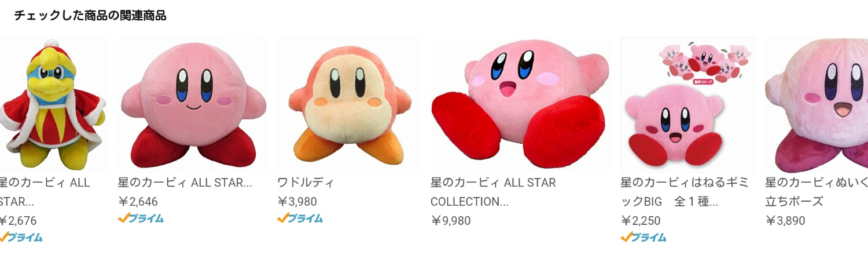This screenshot has height=266, width=868.
Task: Click the Prime badge under ¥3,980
Action: coord(300,218)
